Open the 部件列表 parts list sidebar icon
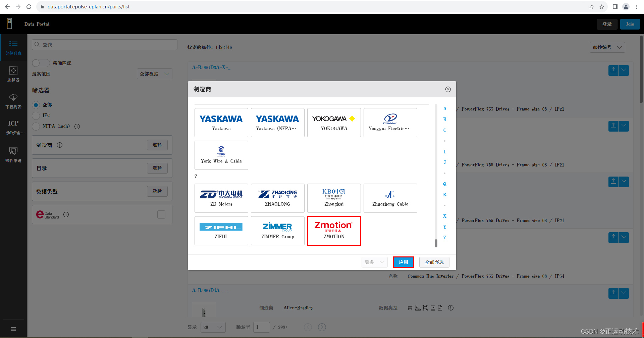Screen dimensions: 644x338 coord(13,48)
